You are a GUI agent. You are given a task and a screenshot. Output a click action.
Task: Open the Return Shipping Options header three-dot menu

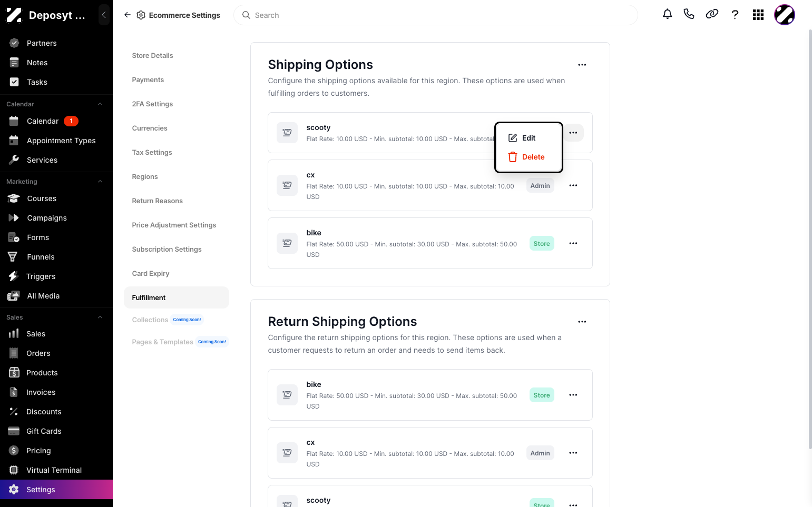coord(582,322)
